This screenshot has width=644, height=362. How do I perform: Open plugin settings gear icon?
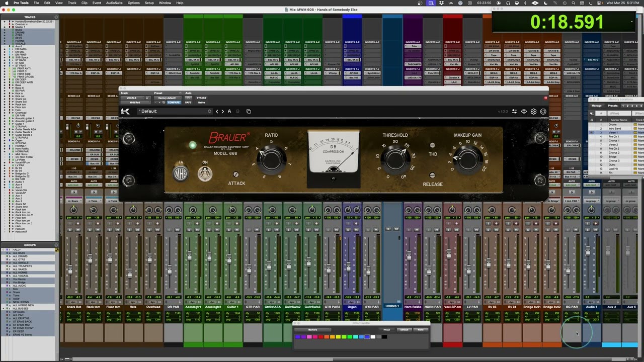tap(533, 112)
